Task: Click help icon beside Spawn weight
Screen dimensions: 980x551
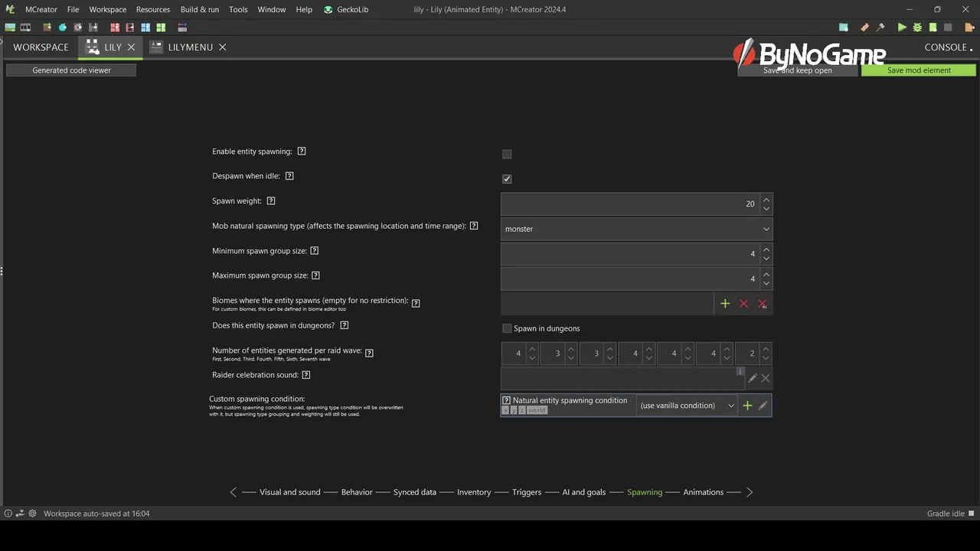Action: click(x=271, y=201)
